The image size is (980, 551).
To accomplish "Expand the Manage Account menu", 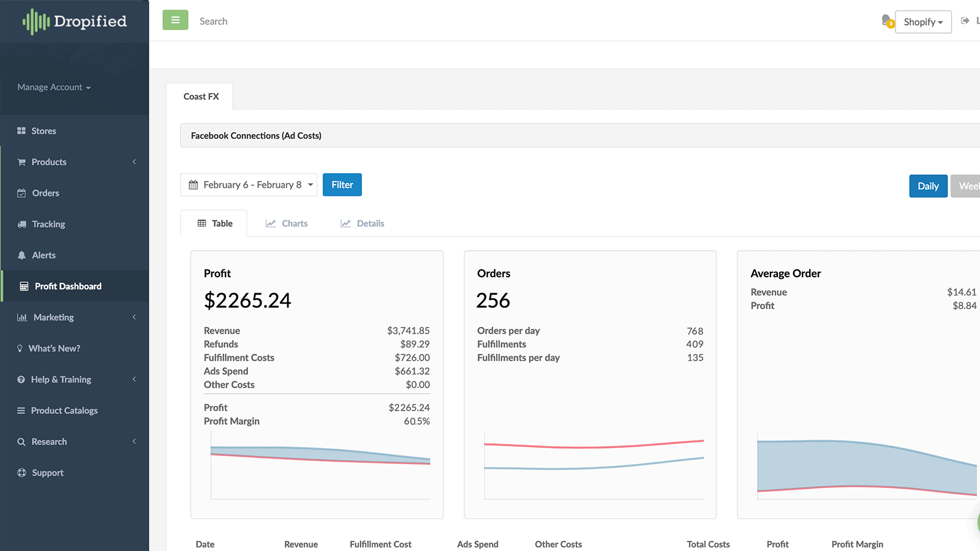I will point(54,88).
